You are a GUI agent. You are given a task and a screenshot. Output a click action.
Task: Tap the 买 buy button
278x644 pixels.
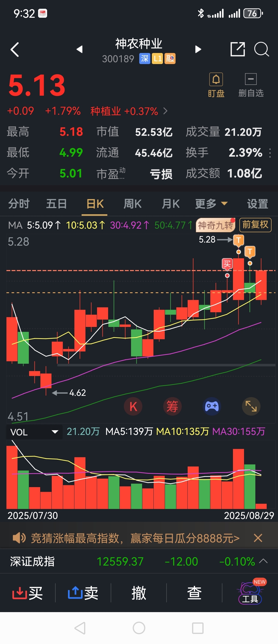pos(28,593)
